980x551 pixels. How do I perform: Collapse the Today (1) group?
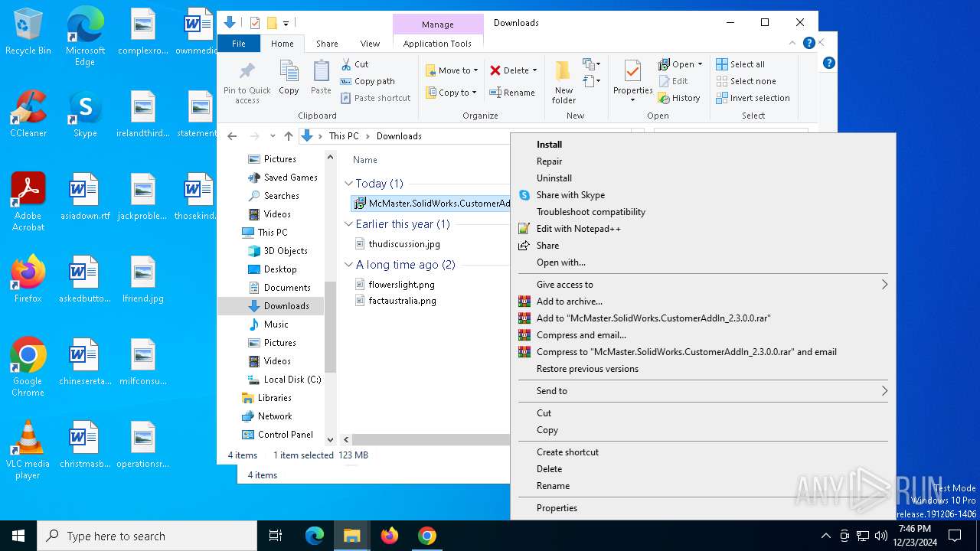point(348,184)
